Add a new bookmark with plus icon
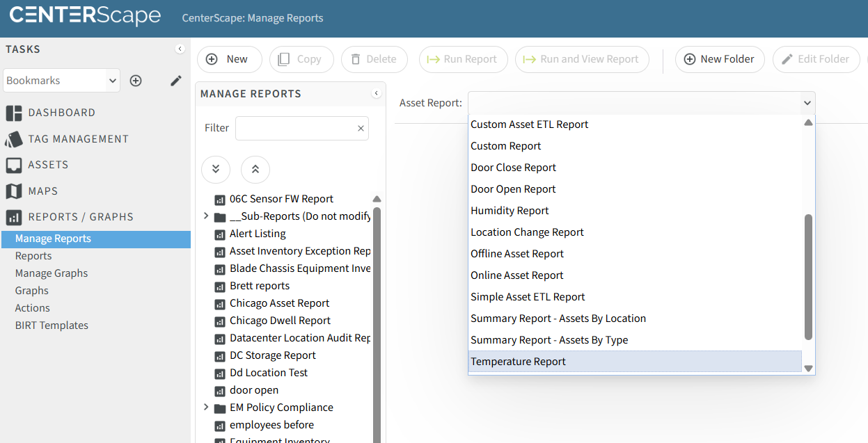The width and height of the screenshot is (868, 443). [136, 81]
